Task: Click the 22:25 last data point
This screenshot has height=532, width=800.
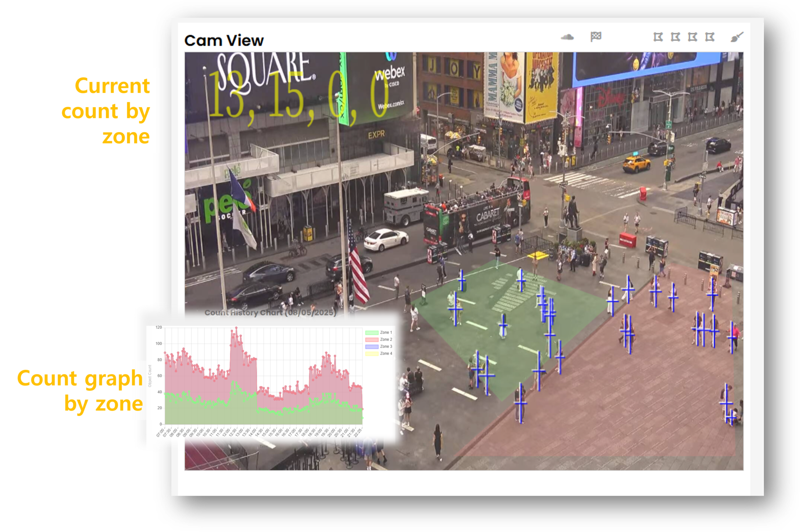Action: click(362, 409)
